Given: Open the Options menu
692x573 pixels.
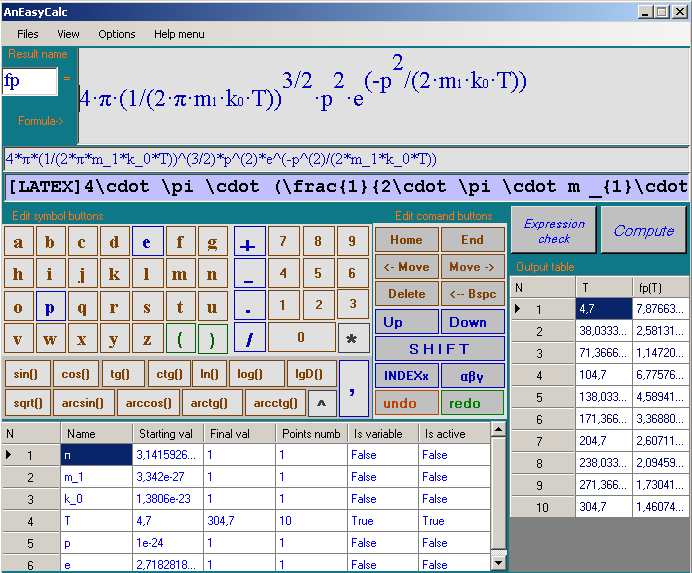Looking at the screenshot, I should 116,34.
